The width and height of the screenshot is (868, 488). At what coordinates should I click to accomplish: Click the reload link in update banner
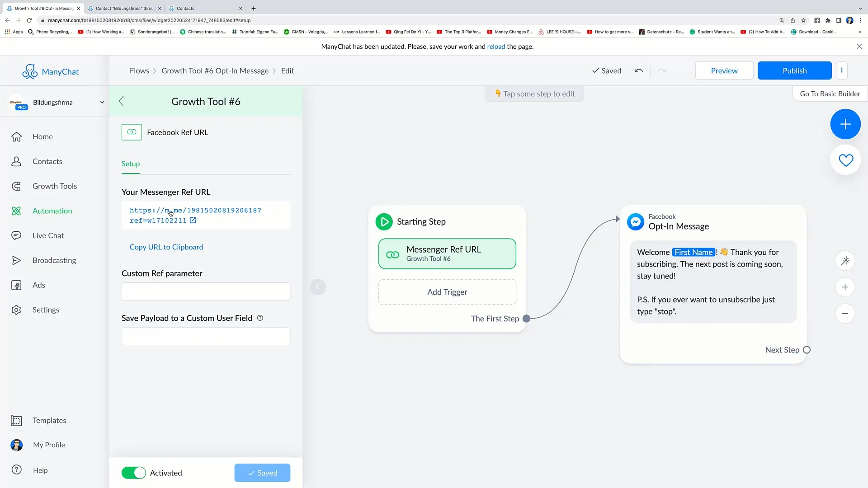point(496,47)
